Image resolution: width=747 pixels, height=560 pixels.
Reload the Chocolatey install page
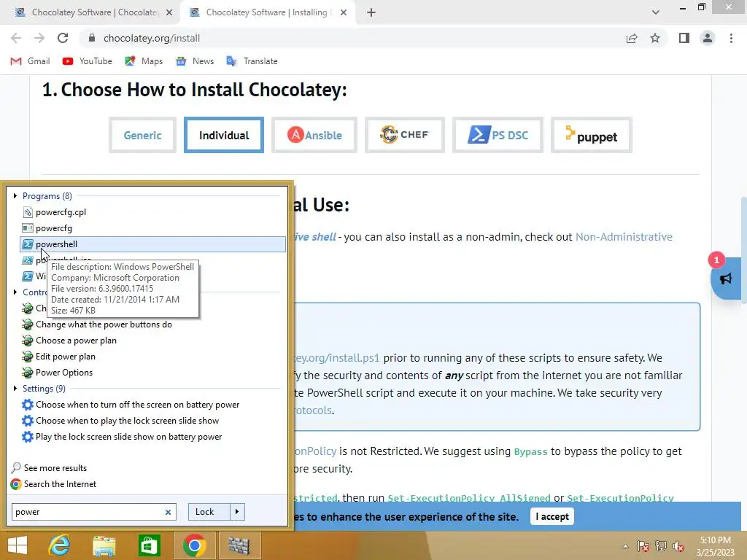tap(63, 38)
